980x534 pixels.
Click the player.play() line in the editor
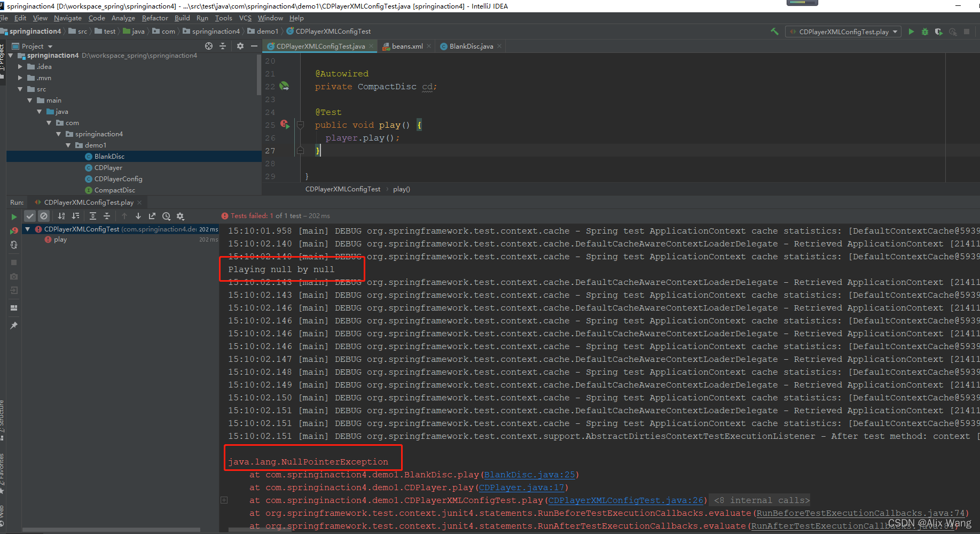point(363,138)
